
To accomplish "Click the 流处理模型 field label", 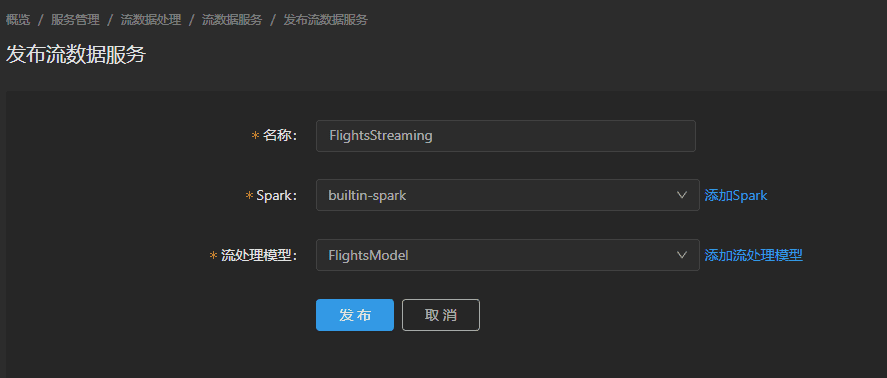I will tap(259, 255).
